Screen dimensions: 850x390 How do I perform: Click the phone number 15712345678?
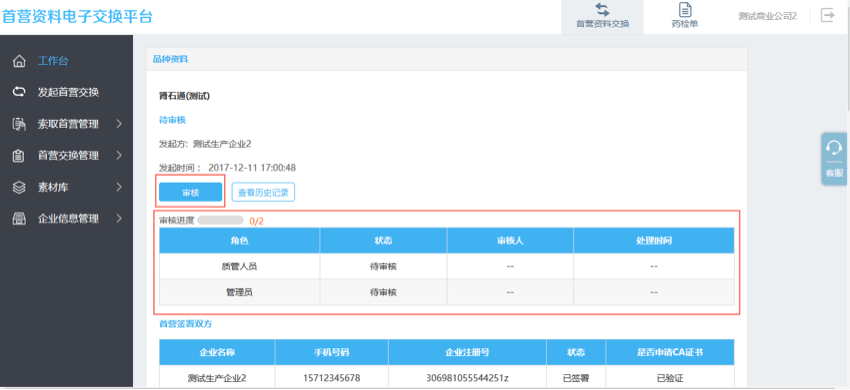click(x=332, y=378)
